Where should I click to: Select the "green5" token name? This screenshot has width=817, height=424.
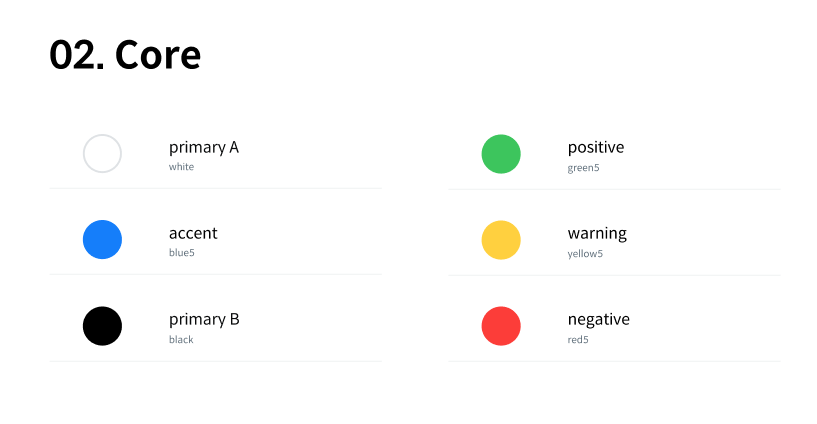[584, 168]
